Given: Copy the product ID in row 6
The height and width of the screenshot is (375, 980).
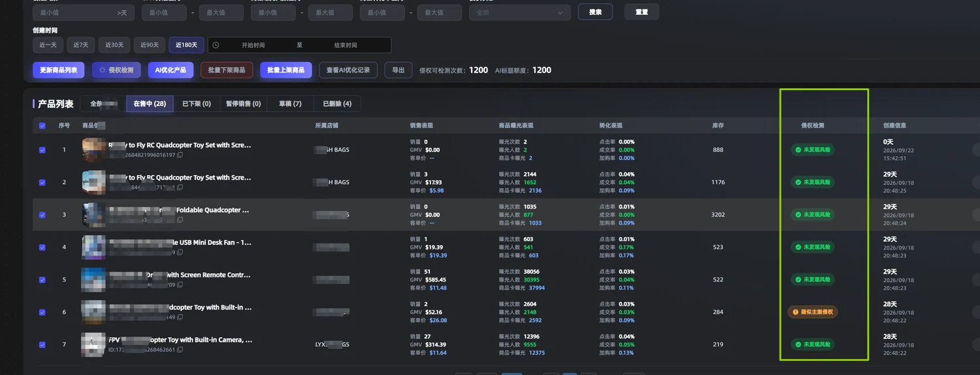Looking at the screenshot, I should tap(180, 318).
